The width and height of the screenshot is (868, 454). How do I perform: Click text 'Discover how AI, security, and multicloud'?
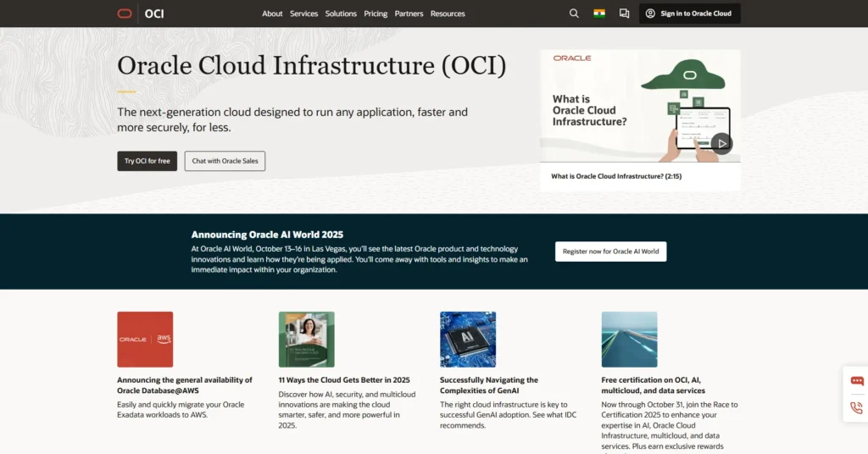pyautogui.click(x=347, y=394)
